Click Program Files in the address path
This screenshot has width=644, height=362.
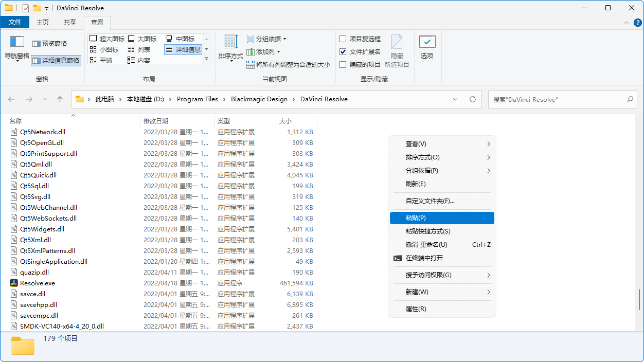198,99
